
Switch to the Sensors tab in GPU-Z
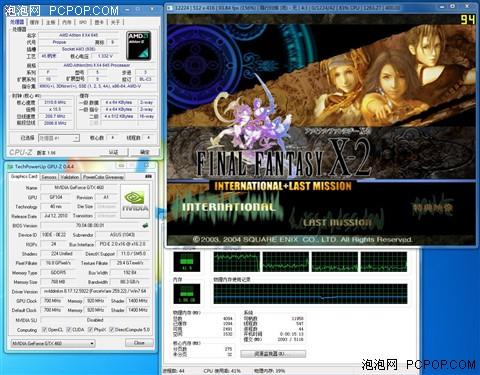[x=49, y=177]
